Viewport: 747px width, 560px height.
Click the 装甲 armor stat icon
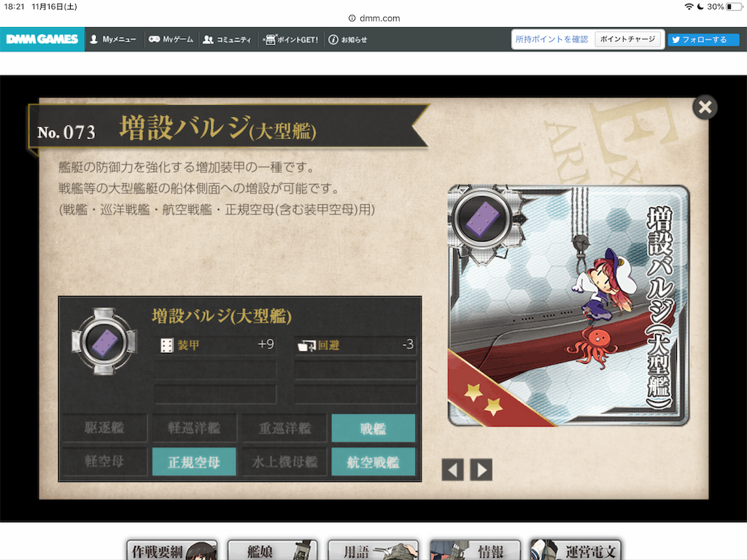click(167, 345)
